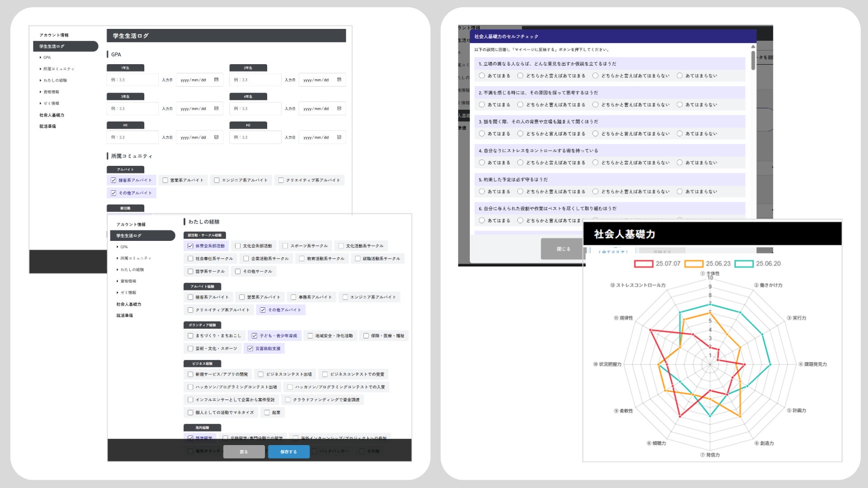
Task: Uncheck 災害救助支援 volunteer checkbox
Action: tap(250, 348)
